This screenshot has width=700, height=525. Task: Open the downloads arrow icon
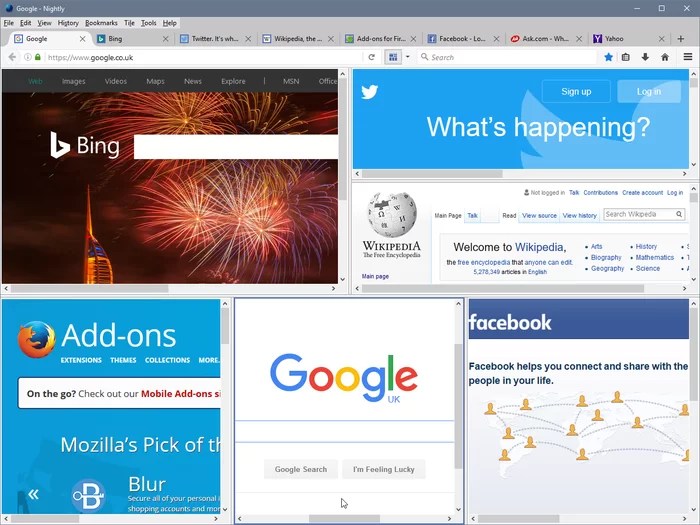645,57
